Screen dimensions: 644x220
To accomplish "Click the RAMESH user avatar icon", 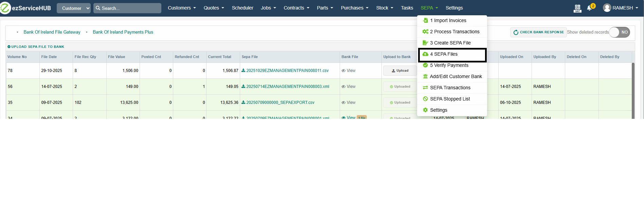I will tap(607, 8).
